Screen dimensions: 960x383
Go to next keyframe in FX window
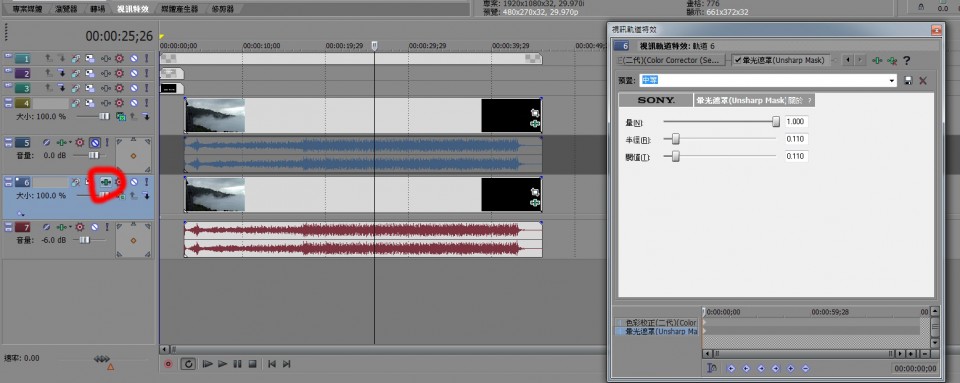click(761, 368)
